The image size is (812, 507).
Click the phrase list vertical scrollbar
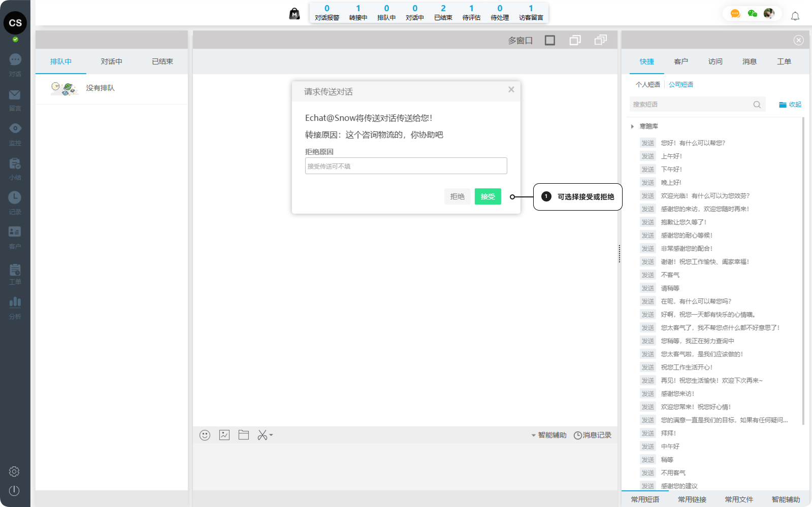(803, 269)
